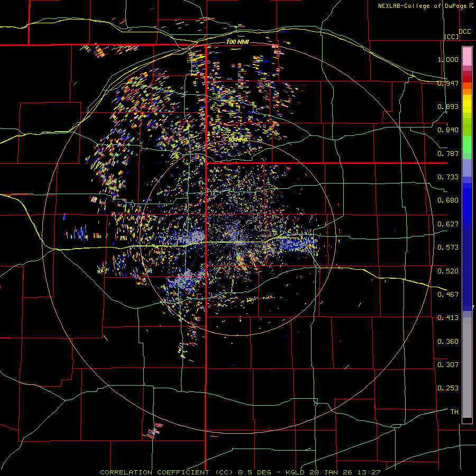Image resolution: width=476 pixels, height=476 pixels.
Task: Select the 0.733 color scale value
Action: point(448,177)
